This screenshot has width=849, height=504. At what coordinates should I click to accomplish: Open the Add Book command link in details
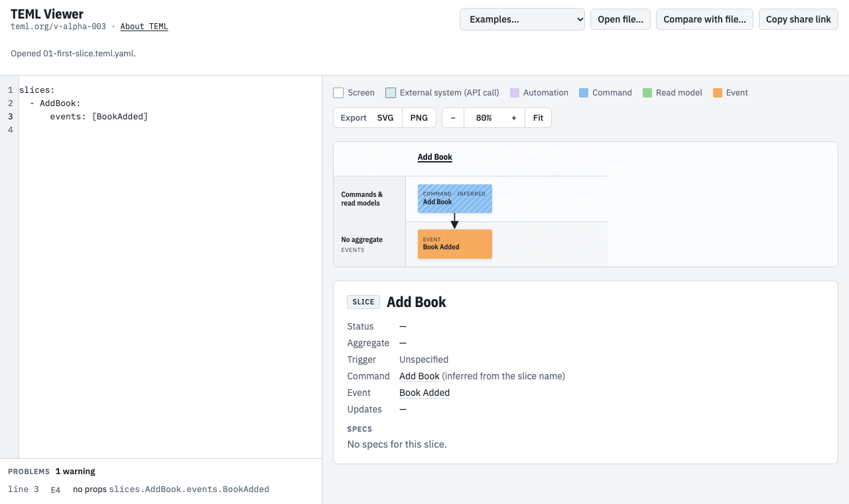point(419,376)
